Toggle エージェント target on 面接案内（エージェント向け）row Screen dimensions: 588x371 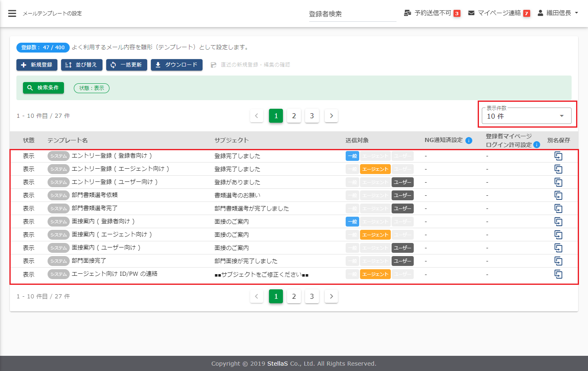(375, 235)
